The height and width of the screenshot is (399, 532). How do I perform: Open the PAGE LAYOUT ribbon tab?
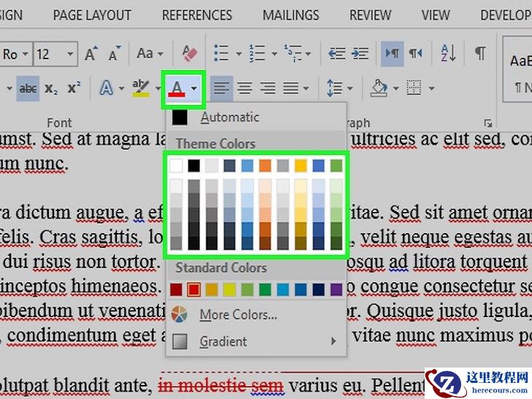click(92, 15)
